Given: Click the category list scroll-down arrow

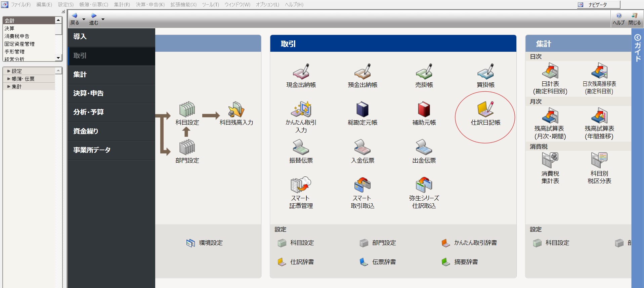Looking at the screenshot, I should click(x=58, y=58).
